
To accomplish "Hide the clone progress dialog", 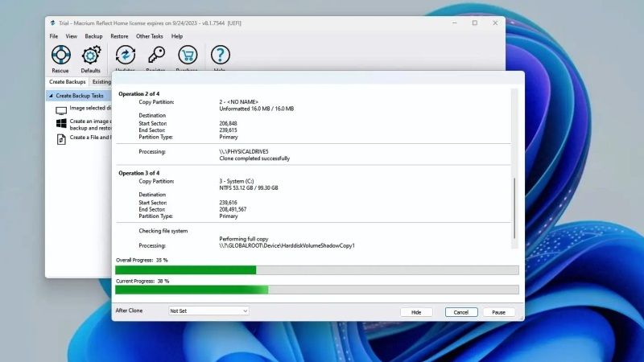I will click(416, 312).
